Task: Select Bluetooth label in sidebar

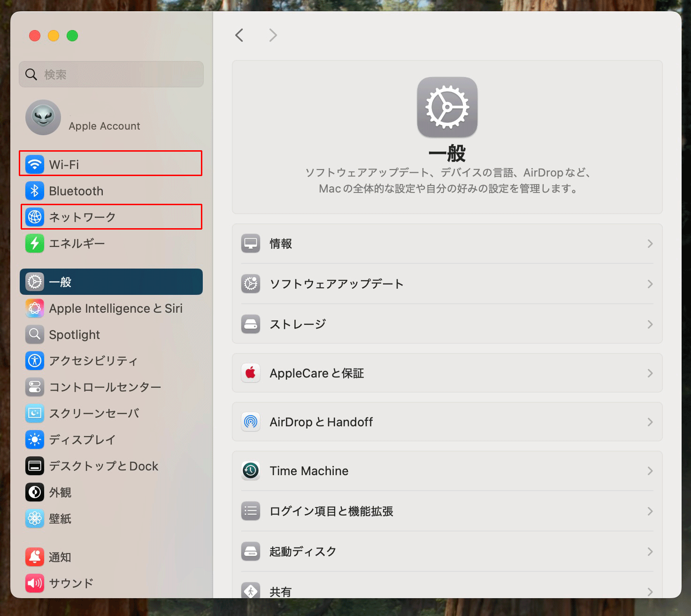Action: 76,191
